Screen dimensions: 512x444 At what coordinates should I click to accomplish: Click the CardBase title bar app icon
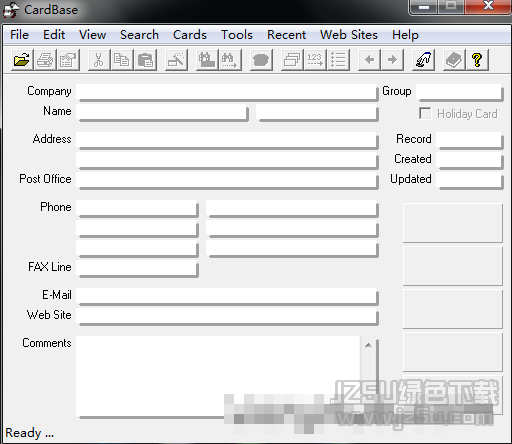point(11,10)
